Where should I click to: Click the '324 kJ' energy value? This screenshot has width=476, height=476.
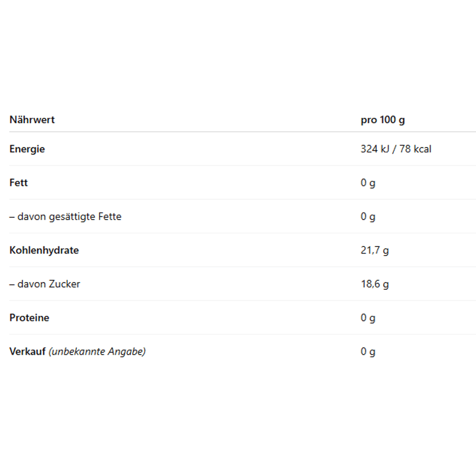click(374, 149)
